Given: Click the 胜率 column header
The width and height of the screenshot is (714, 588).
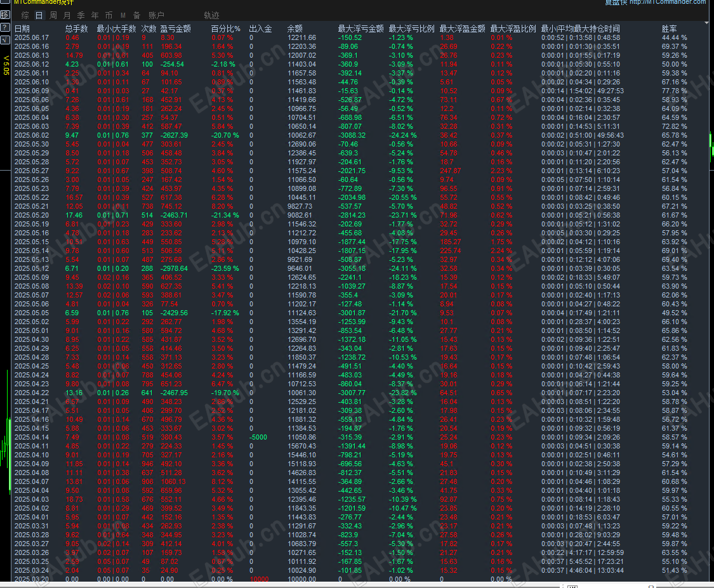Looking at the screenshot, I should (x=670, y=29).
